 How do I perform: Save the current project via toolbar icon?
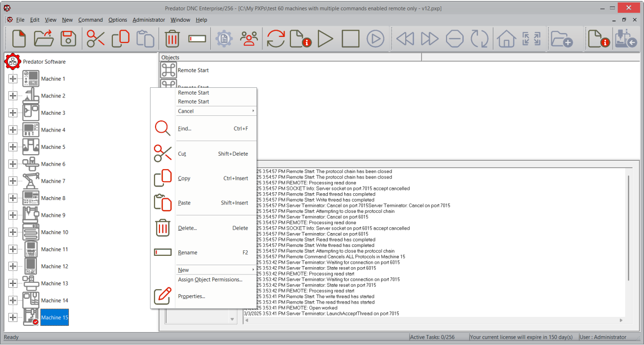point(68,38)
